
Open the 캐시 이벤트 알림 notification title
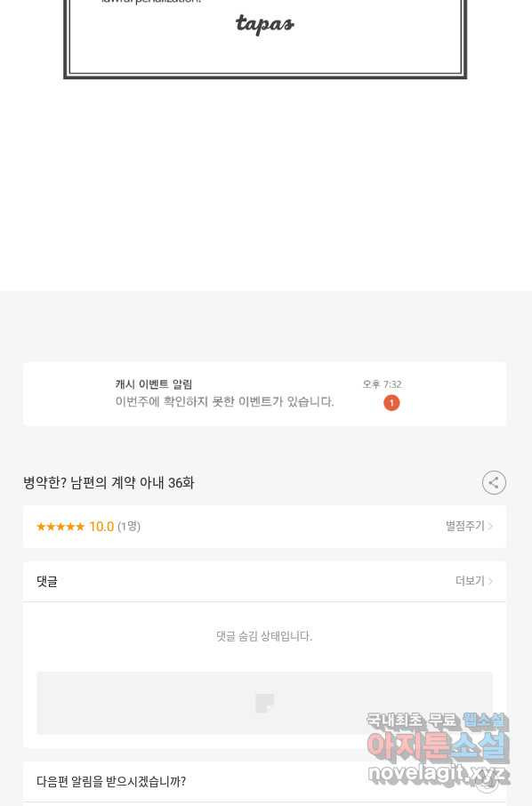click(154, 384)
